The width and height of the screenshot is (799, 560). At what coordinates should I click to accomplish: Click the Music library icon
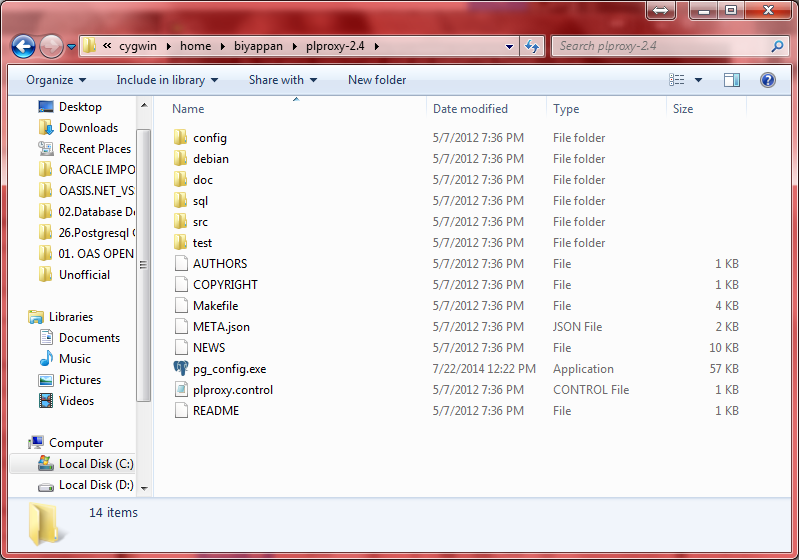click(46, 359)
